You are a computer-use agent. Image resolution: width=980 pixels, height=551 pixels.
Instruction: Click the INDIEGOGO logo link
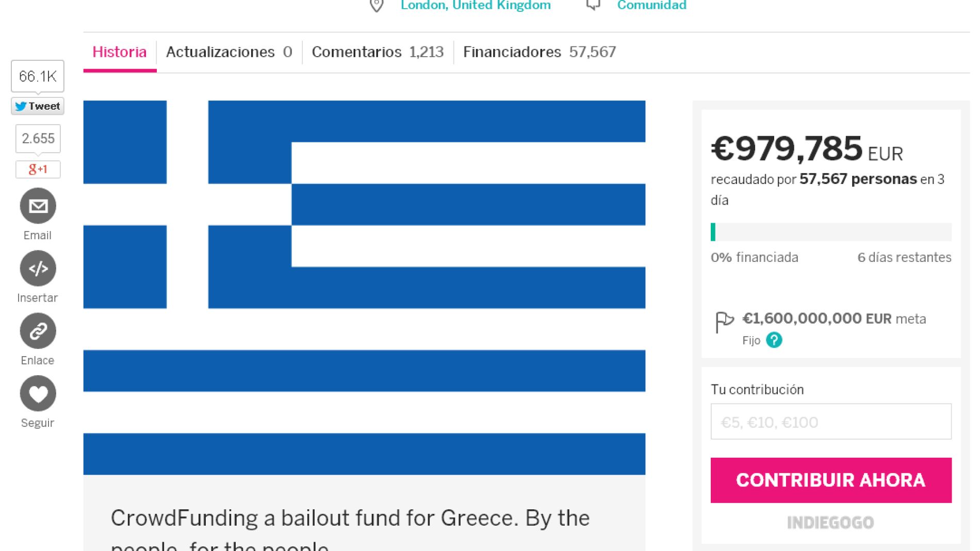[830, 523]
